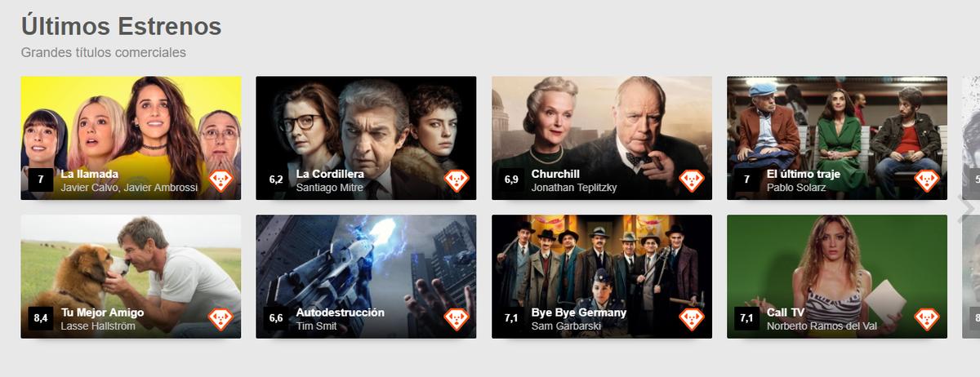Viewport: 980px width, 377px height.
Task: Click the 6,2 rating on La Cordillera
Action: tap(276, 180)
